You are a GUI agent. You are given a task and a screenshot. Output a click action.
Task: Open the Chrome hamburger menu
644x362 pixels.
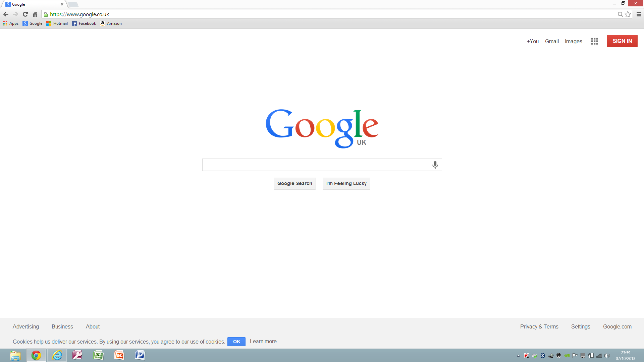(639, 14)
